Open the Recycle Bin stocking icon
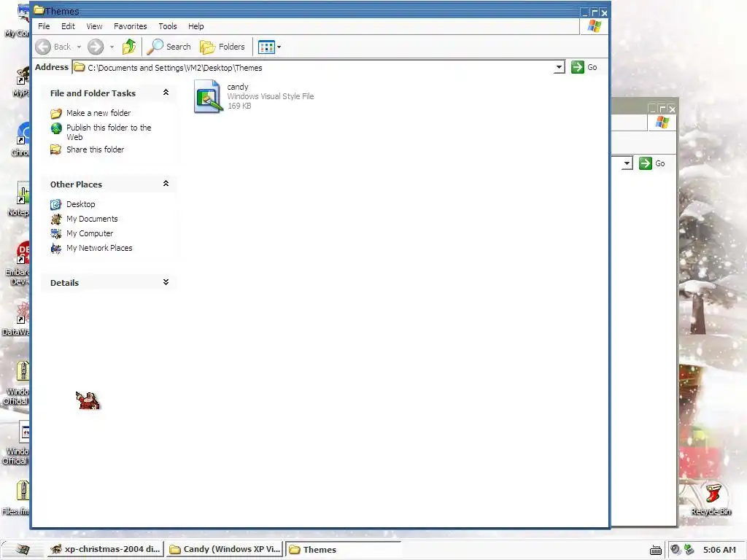Screen dimensions: 747x560 712,494
